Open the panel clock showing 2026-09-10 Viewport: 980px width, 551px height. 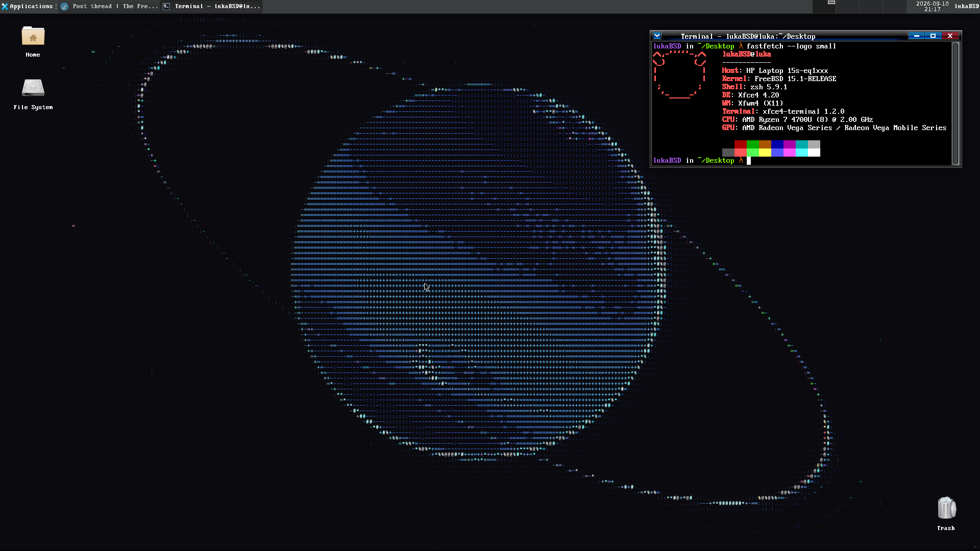tap(932, 6)
